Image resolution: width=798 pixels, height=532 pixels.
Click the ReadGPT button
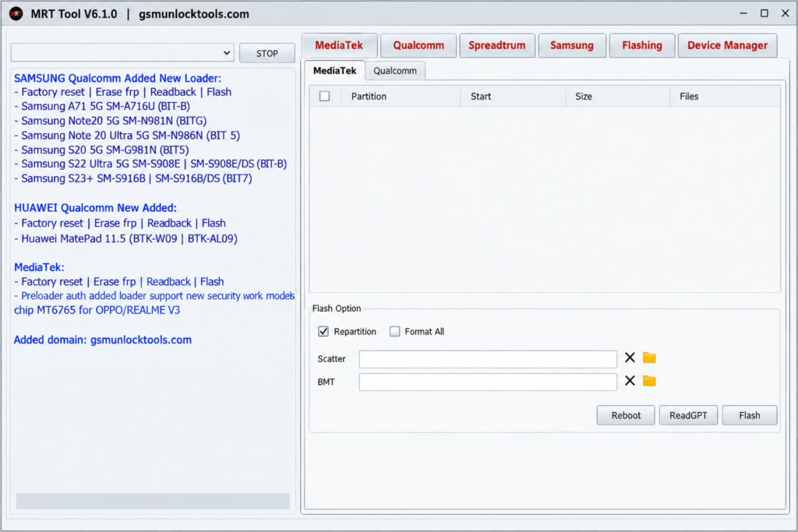point(688,415)
